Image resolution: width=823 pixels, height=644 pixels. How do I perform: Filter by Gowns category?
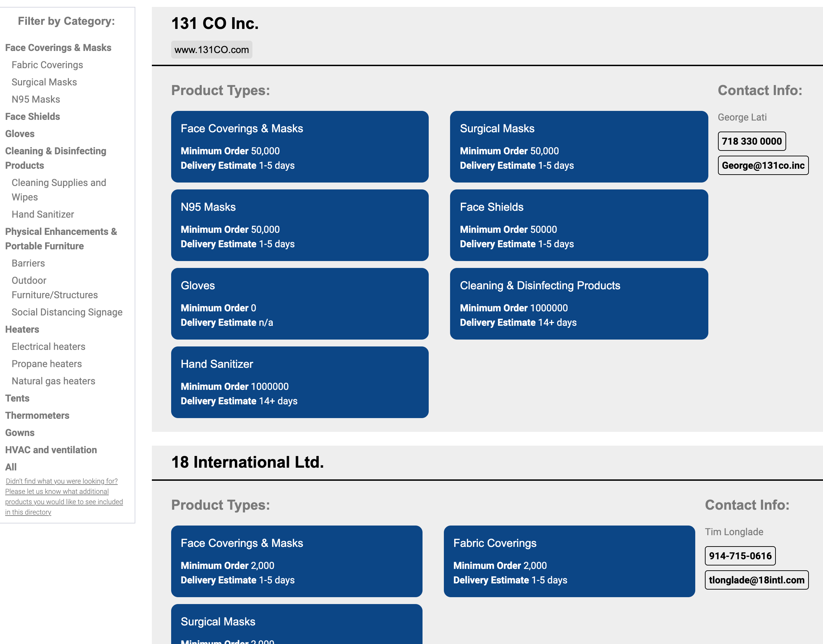[x=20, y=433]
